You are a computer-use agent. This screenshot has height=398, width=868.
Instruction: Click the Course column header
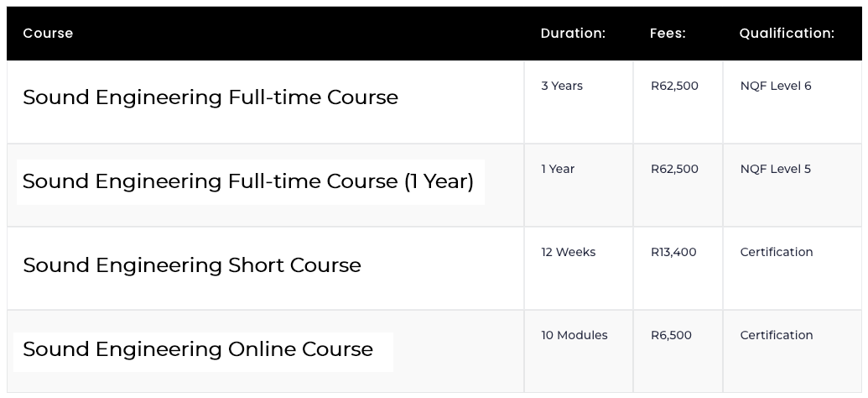coord(48,34)
